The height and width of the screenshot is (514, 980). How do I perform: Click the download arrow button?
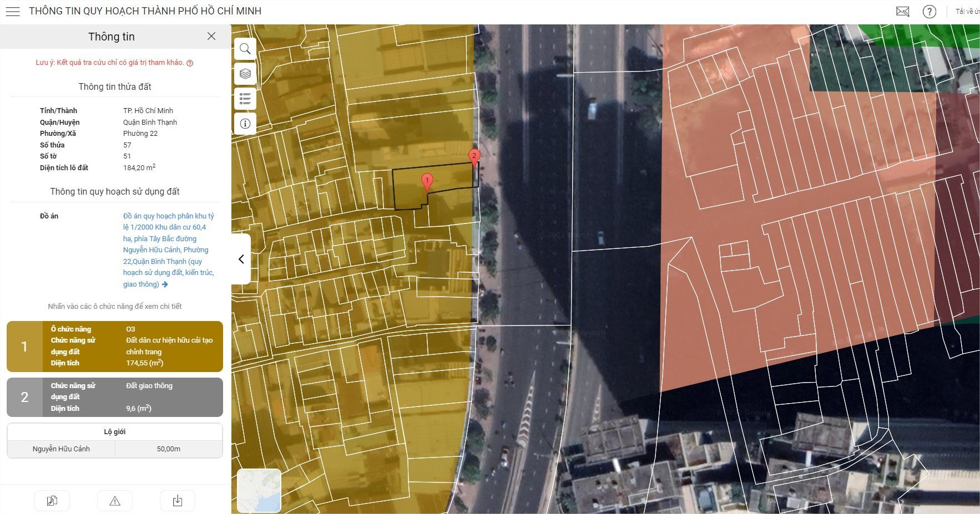[x=178, y=501]
